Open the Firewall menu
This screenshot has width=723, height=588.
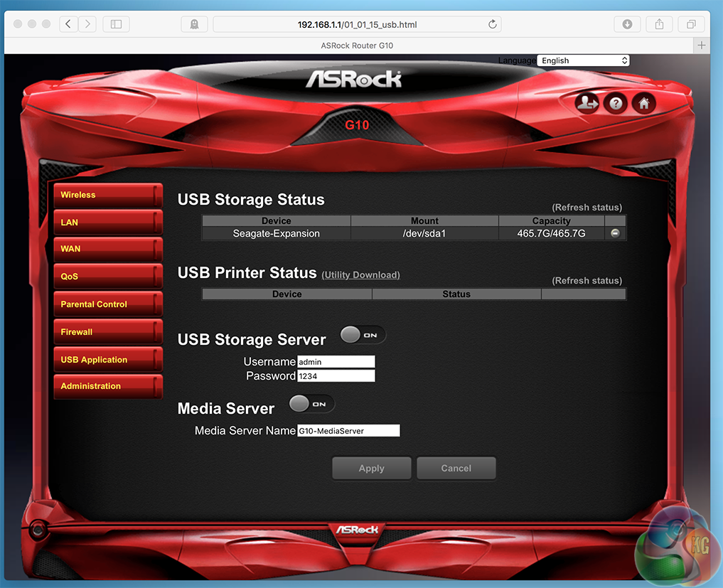point(108,332)
